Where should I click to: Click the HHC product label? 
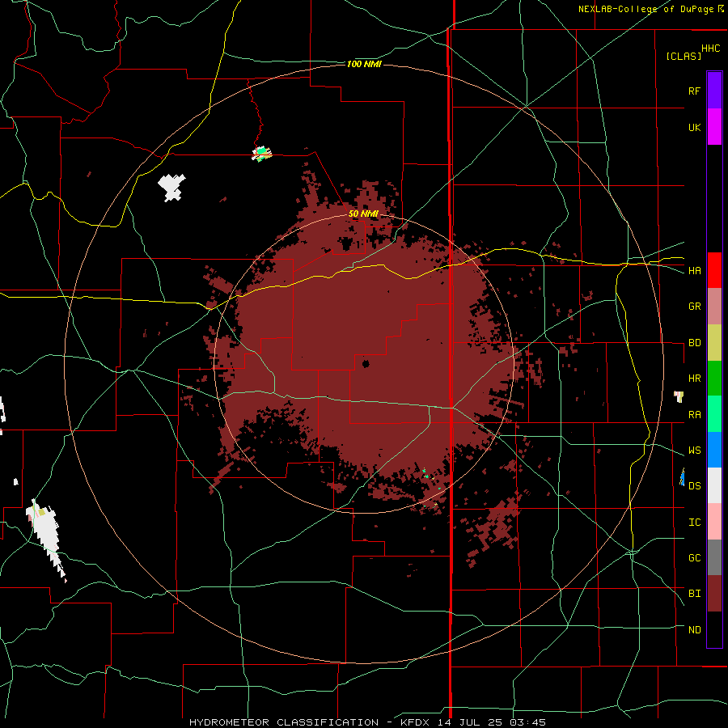click(x=711, y=49)
